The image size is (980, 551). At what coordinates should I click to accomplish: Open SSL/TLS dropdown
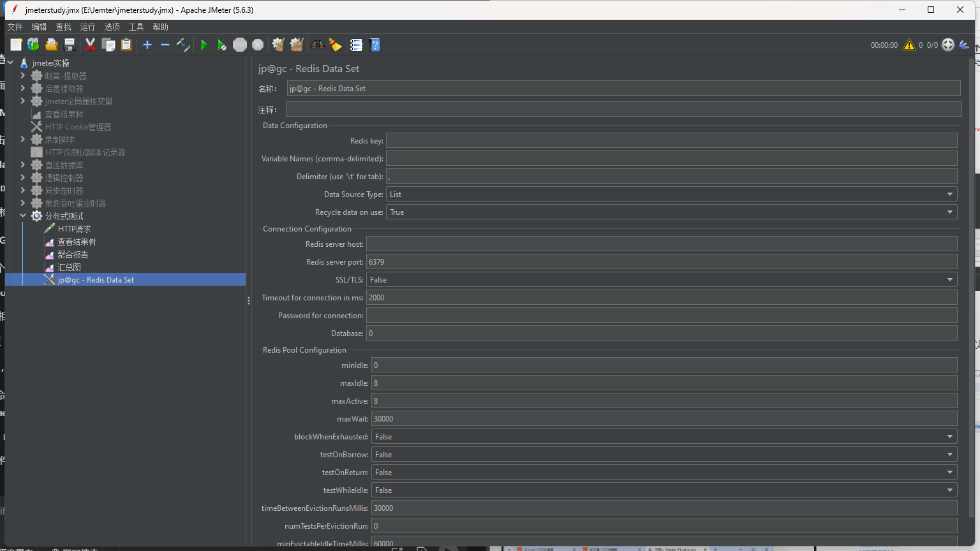tap(662, 280)
